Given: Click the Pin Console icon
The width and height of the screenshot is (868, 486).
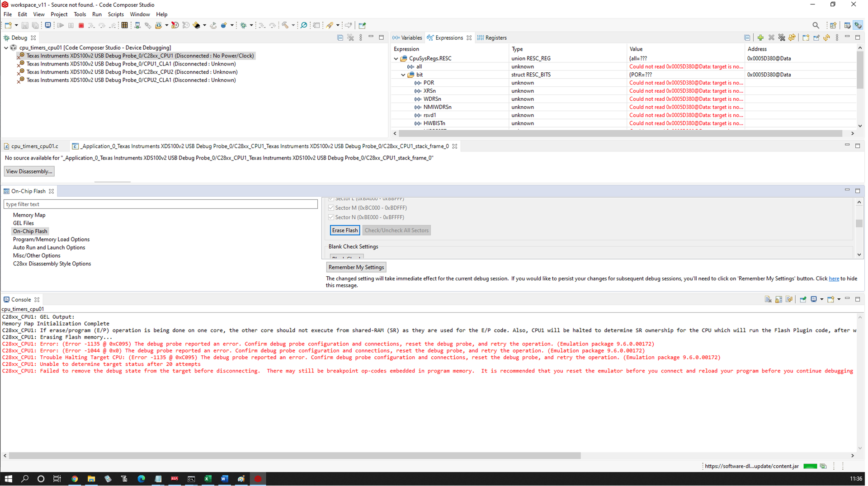Looking at the screenshot, I should click(x=803, y=299).
